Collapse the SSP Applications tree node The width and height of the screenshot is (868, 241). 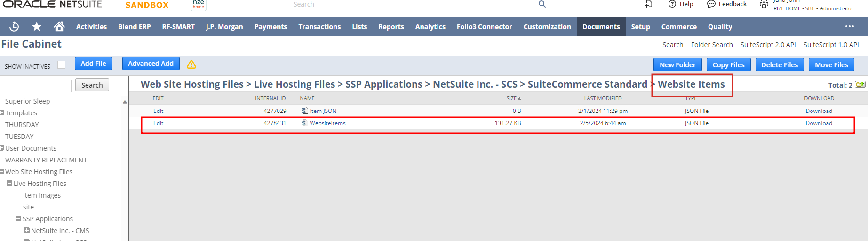click(18, 219)
